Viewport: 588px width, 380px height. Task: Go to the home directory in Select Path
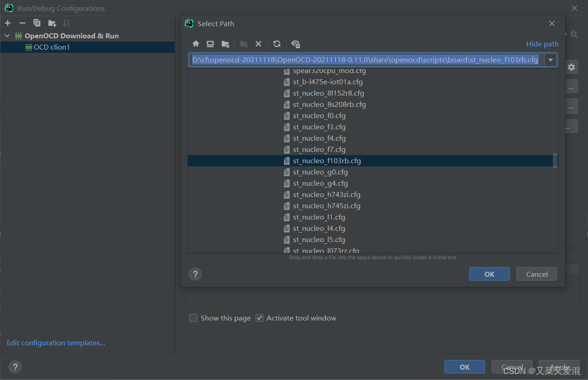click(x=196, y=44)
